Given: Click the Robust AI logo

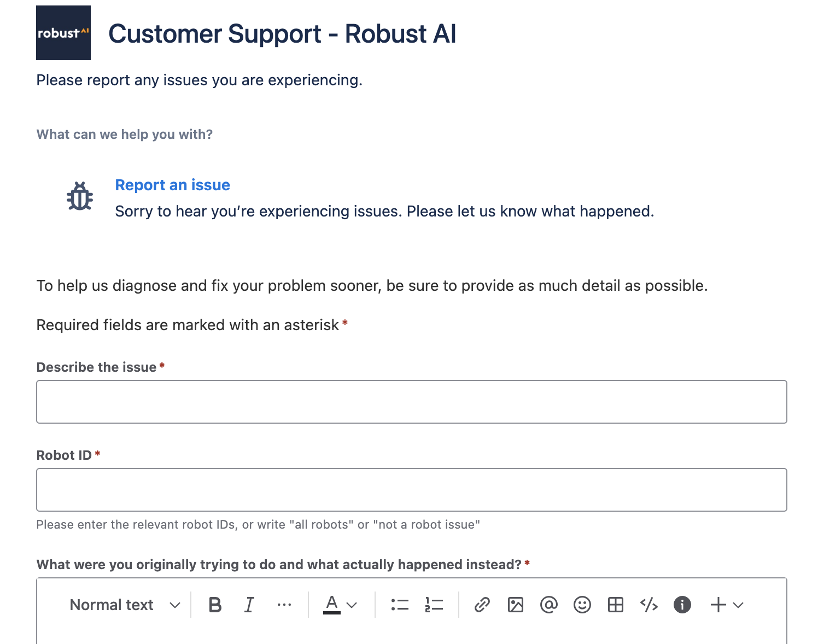Looking at the screenshot, I should click(x=63, y=33).
